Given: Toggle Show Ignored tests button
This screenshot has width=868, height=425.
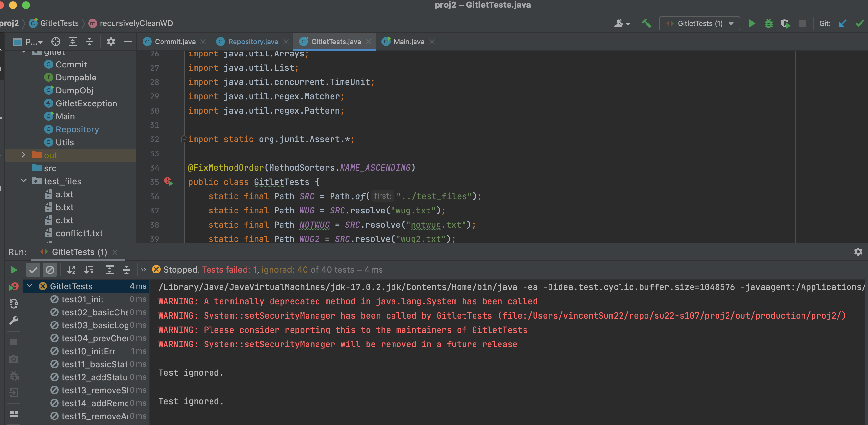Looking at the screenshot, I should pos(50,270).
